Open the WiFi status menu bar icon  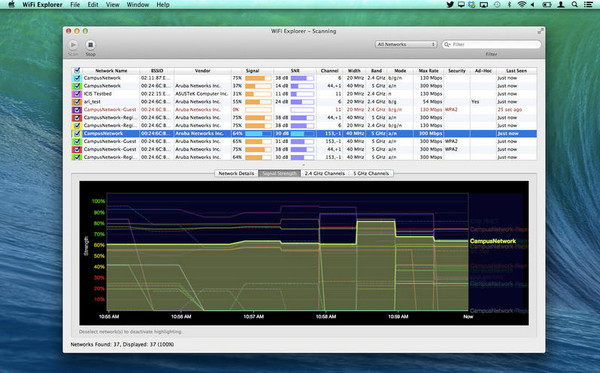pos(522,5)
